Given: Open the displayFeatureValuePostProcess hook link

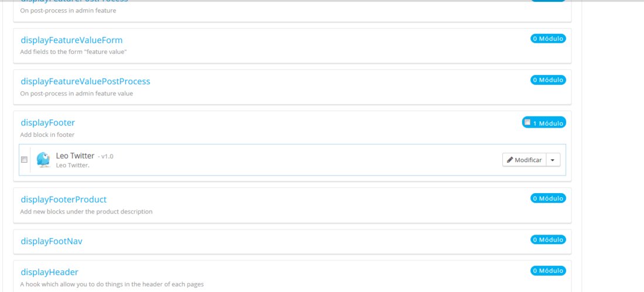Looking at the screenshot, I should pyautogui.click(x=85, y=81).
